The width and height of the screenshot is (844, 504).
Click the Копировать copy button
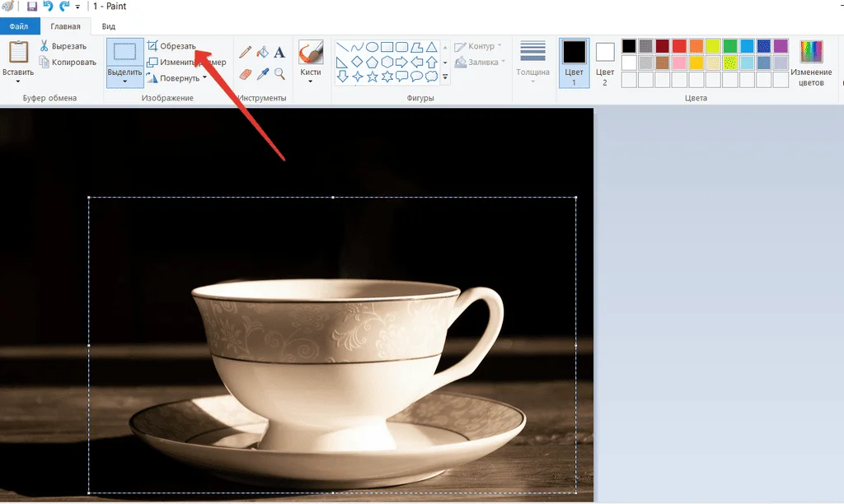point(67,63)
